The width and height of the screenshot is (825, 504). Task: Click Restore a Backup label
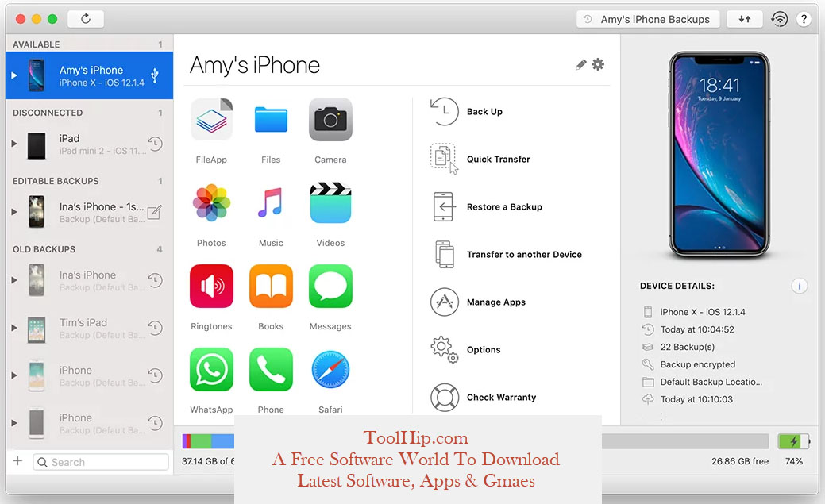pyautogui.click(x=504, y=206)
